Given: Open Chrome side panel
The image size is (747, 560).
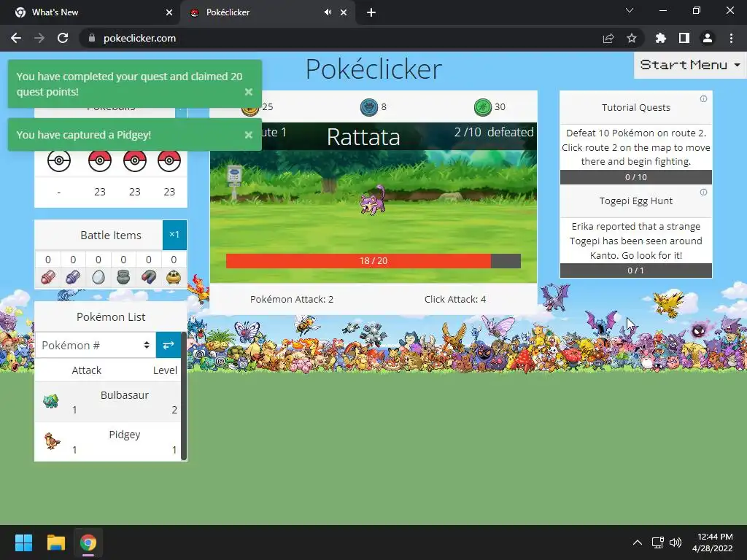Looking at the screenshot, I should 684,38.
